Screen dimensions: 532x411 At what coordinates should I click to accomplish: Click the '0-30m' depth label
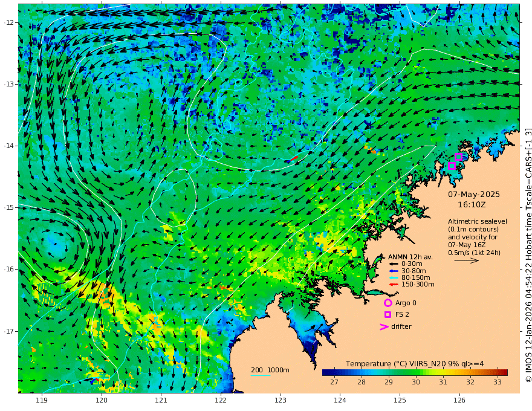[x=412, y=264]
